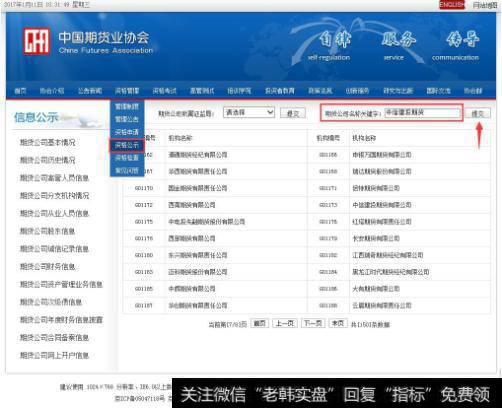Open 期货公司股东信息 in the sidebar

tap(47, 231)
